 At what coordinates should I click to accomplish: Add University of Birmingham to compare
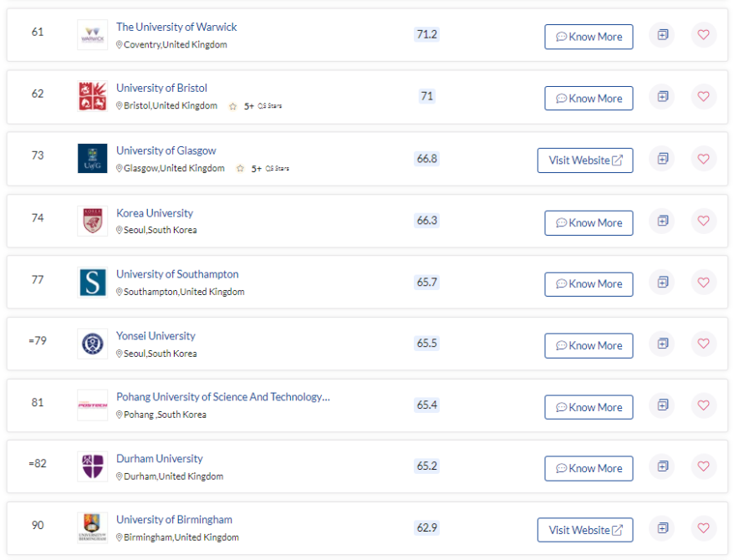click(662, 528)
